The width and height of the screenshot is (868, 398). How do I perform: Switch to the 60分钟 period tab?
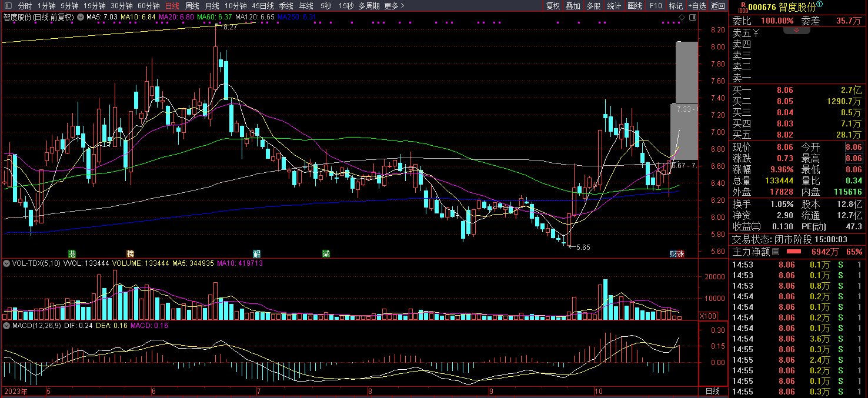[x=149, y=6]
